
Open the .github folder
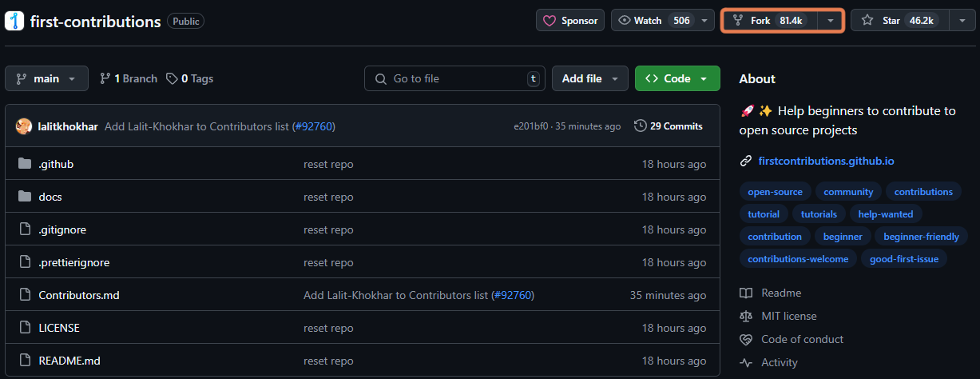(x=56, y=164)
